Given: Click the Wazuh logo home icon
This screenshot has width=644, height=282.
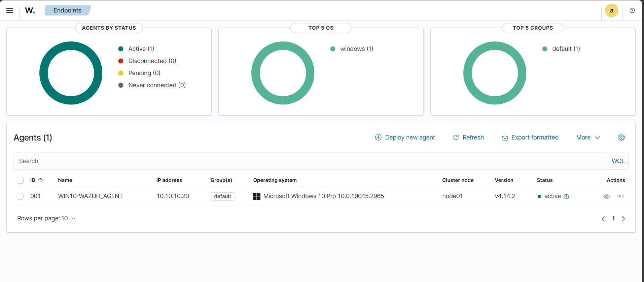Looking at the screenshot, I should (x=30, y=10).
